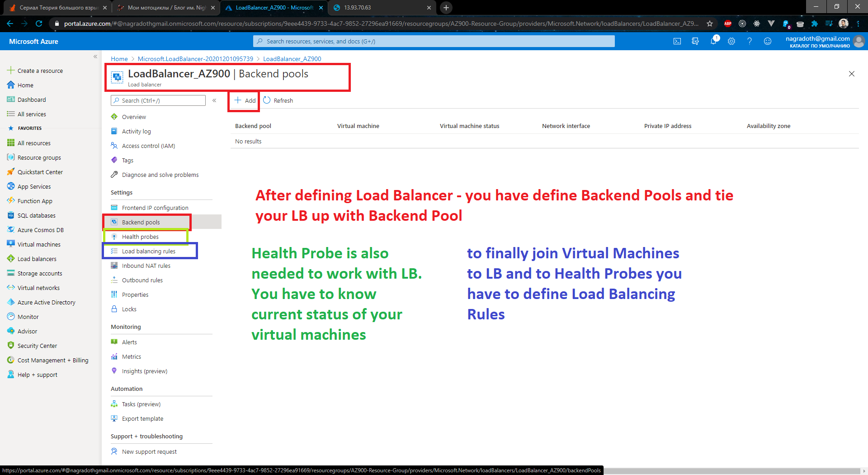
Task: Collapse the Azure left sidebar
Action: tap(95, 57)
